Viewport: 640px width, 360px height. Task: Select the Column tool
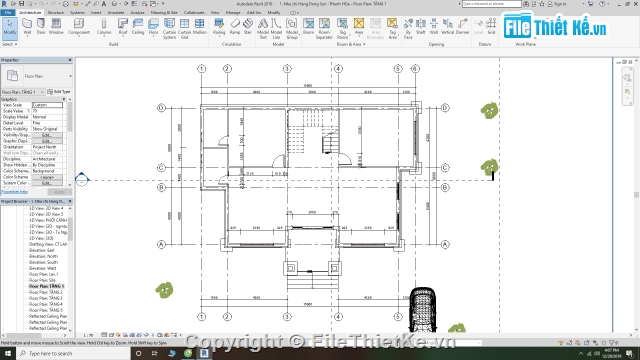[x=104, y=27]
